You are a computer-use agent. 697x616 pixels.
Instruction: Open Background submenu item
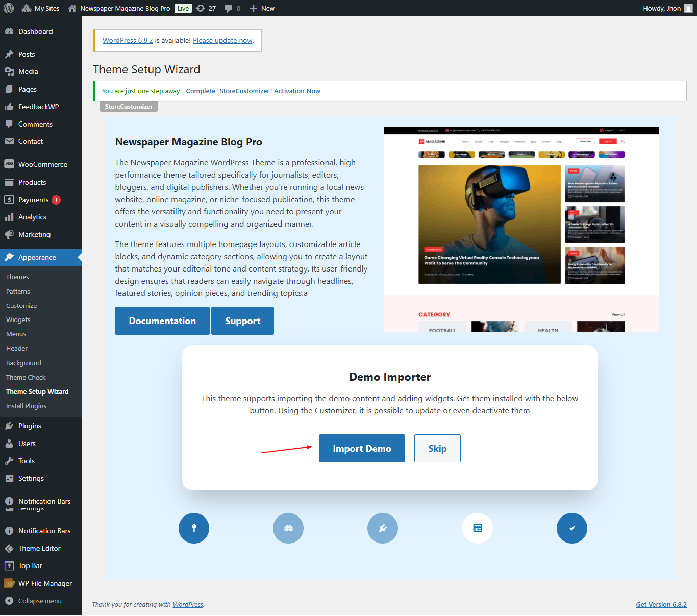pyautogui.click(x=23, y=363)
